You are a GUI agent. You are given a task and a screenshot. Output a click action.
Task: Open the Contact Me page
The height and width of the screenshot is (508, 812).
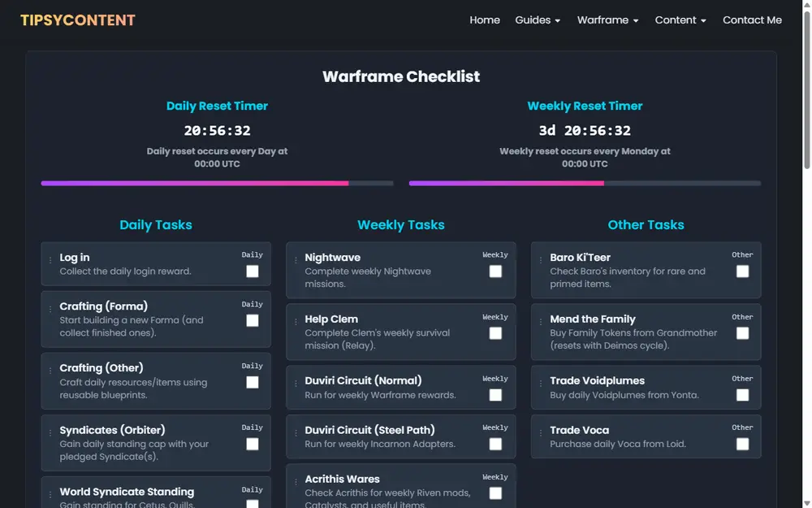click(752, 20)
